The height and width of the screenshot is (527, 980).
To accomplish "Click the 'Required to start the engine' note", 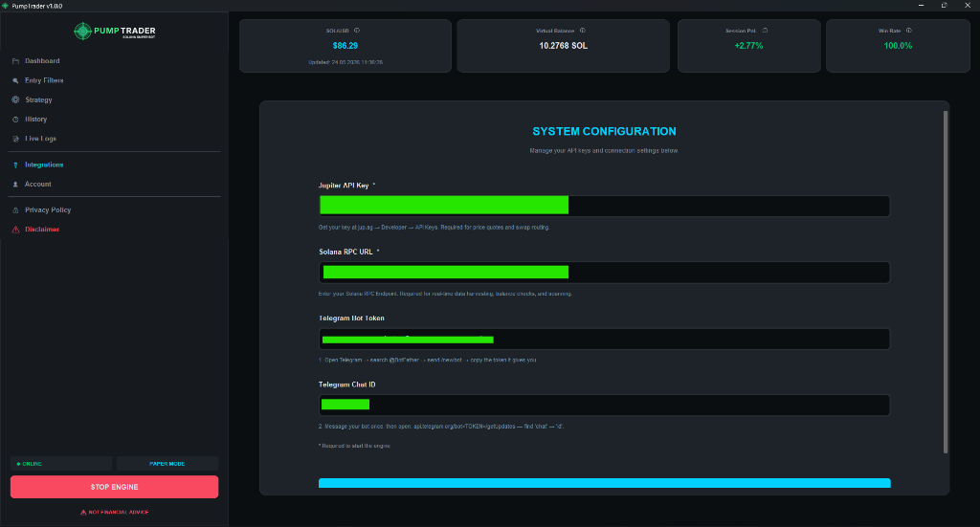I will click(x=354, y=446).
